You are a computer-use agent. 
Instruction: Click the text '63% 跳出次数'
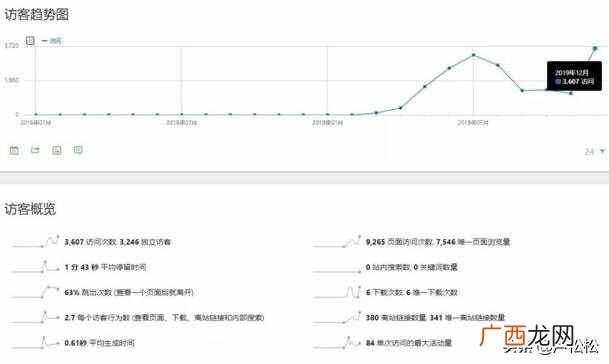88,293
